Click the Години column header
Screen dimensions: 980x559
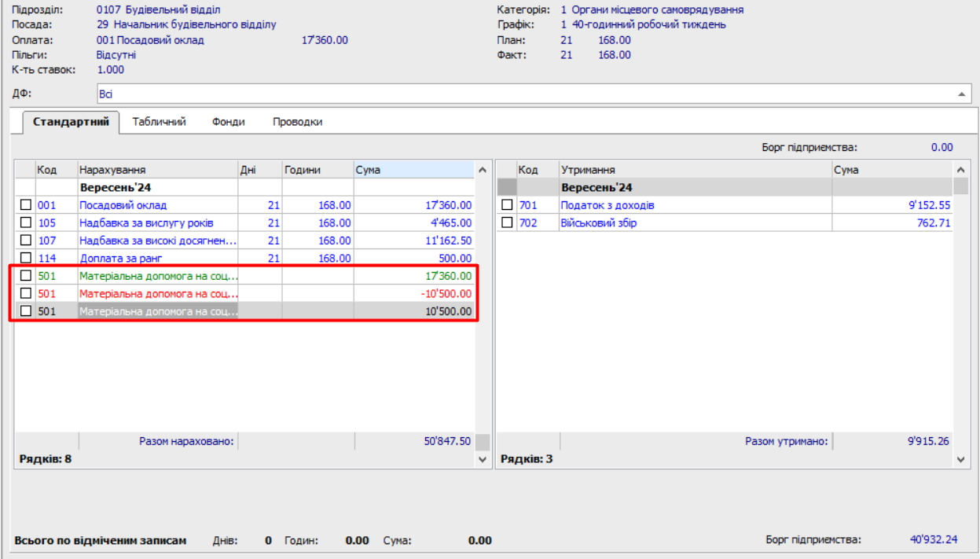tap(318, 170)
